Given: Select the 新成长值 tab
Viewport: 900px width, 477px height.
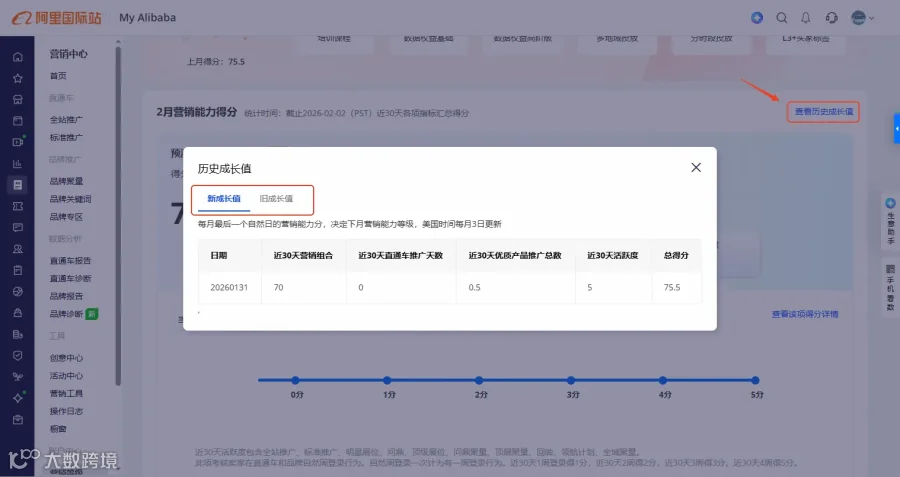Looking at the screenshot, I should click(224, 199).
